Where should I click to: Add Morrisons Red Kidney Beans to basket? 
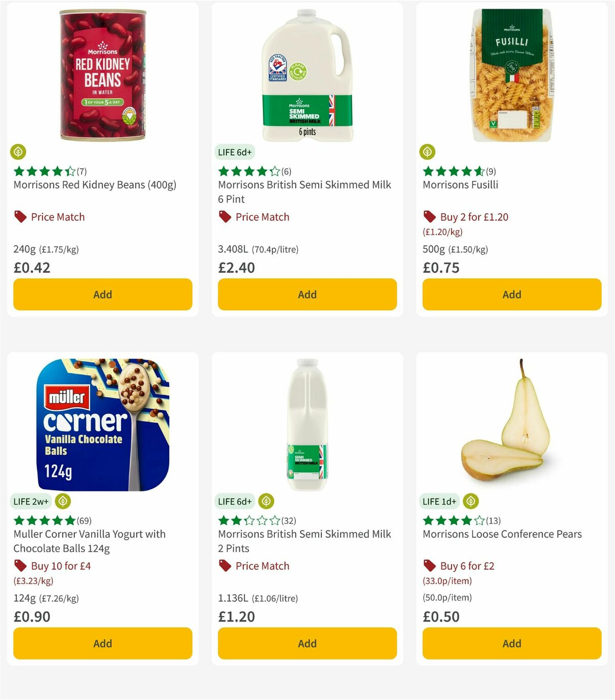pos(102,294)
